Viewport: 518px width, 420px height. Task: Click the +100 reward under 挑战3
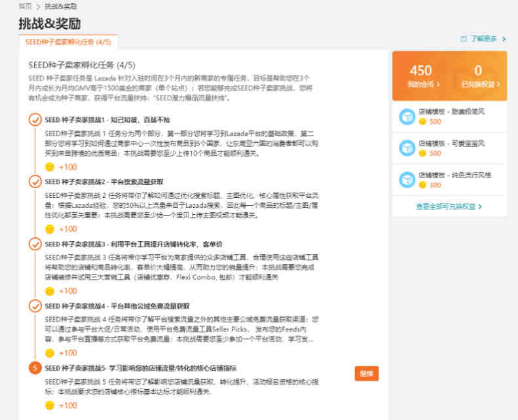click(67, 291)
